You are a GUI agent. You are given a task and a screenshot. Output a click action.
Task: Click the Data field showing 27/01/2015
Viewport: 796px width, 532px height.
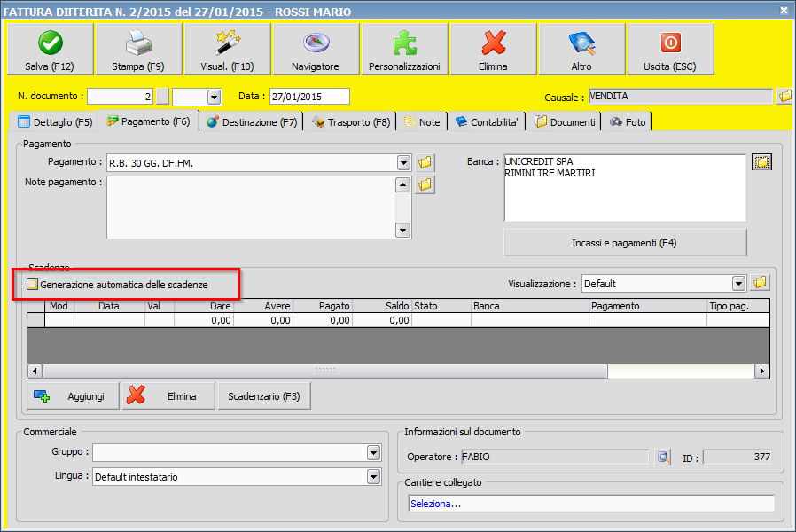point(309,97)
